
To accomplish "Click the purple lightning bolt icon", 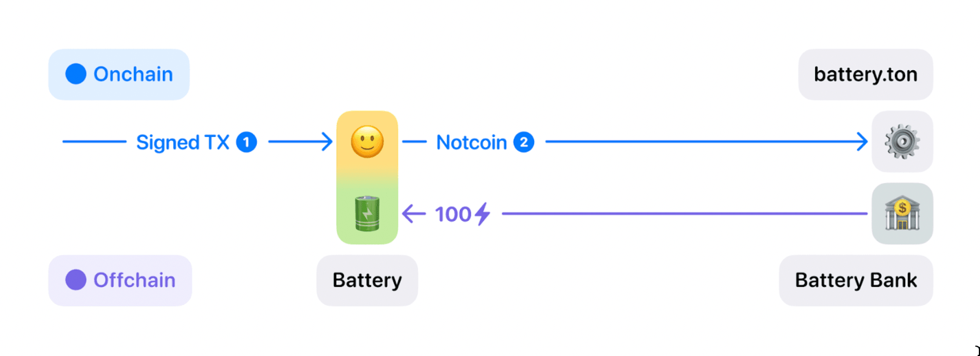I will [x=482, y=214].
